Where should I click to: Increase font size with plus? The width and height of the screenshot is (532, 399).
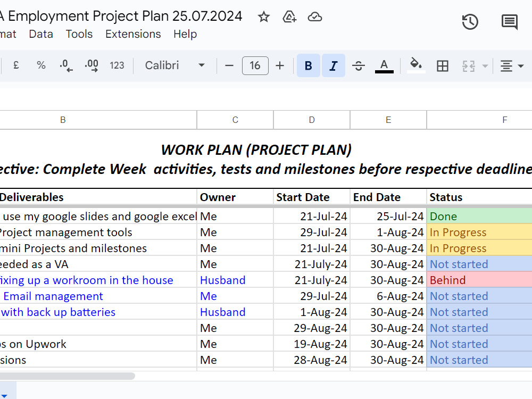point(280,65)
